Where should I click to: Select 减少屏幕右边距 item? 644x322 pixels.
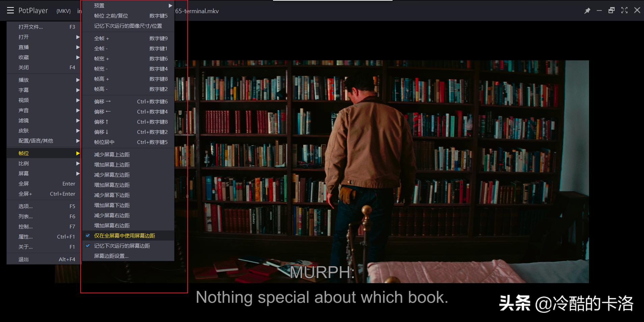(128, 215)
